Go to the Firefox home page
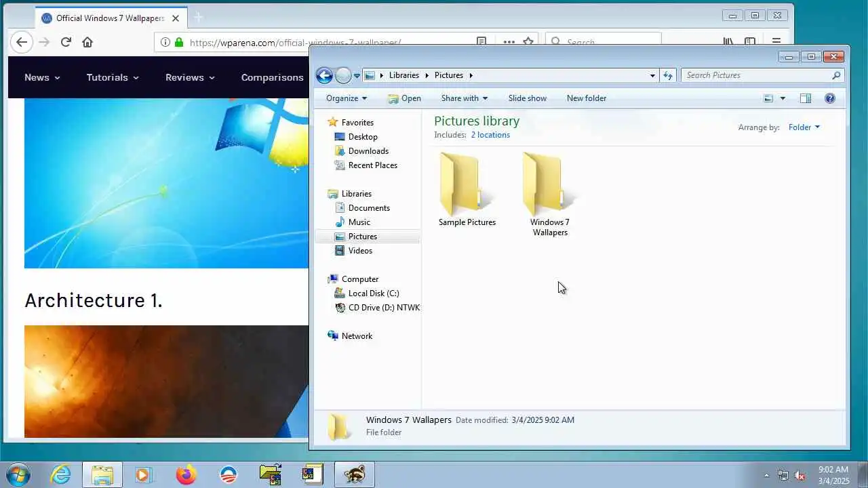The width and height of the screenshot is (868, 488). click(87, 42)
